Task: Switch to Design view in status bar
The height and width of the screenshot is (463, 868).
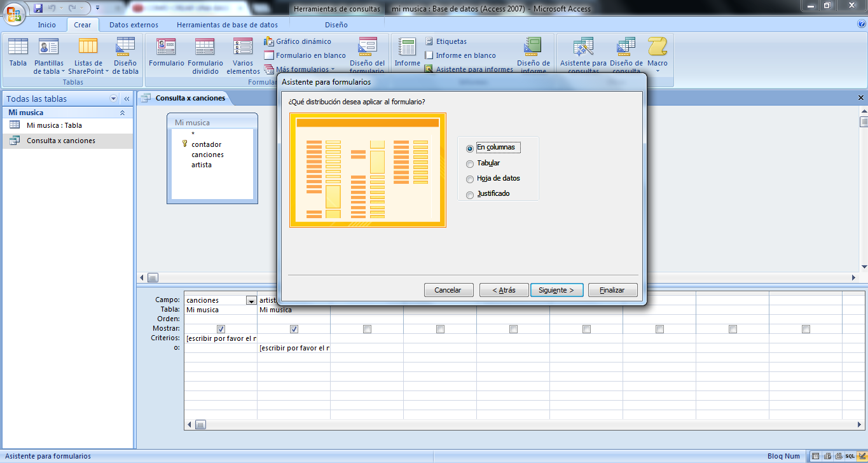Action: point(861,456)
